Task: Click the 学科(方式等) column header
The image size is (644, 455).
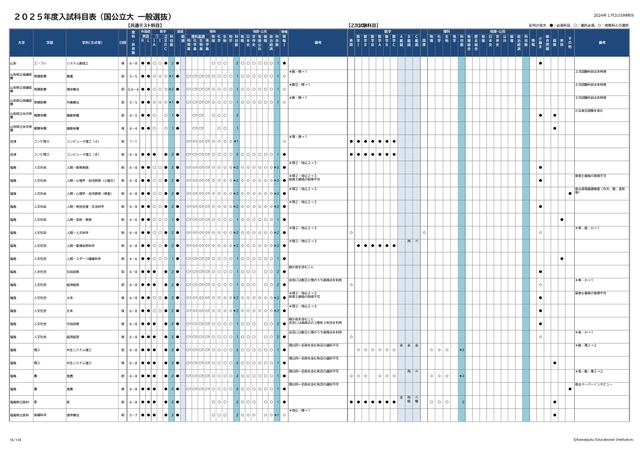Action: pyautogui.click(x=92, y=43)
